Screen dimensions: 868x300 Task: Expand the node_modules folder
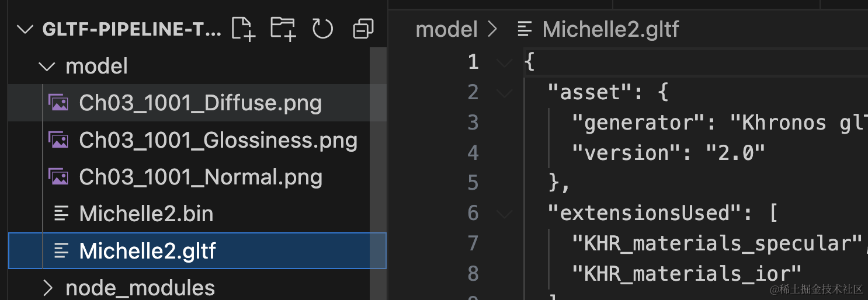(48, 288)
